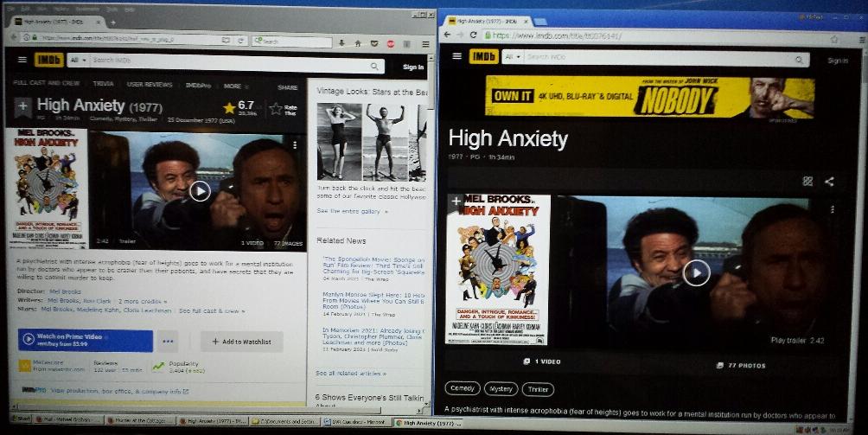This screenshot has height=435, width=868.
Task: Play the trailer in right window
Action: 696,272
